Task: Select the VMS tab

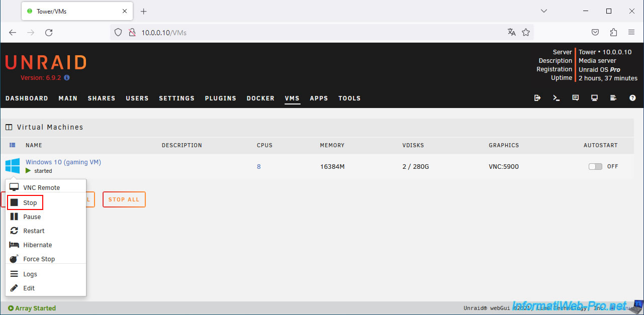Action: click(x=292, y=98)
